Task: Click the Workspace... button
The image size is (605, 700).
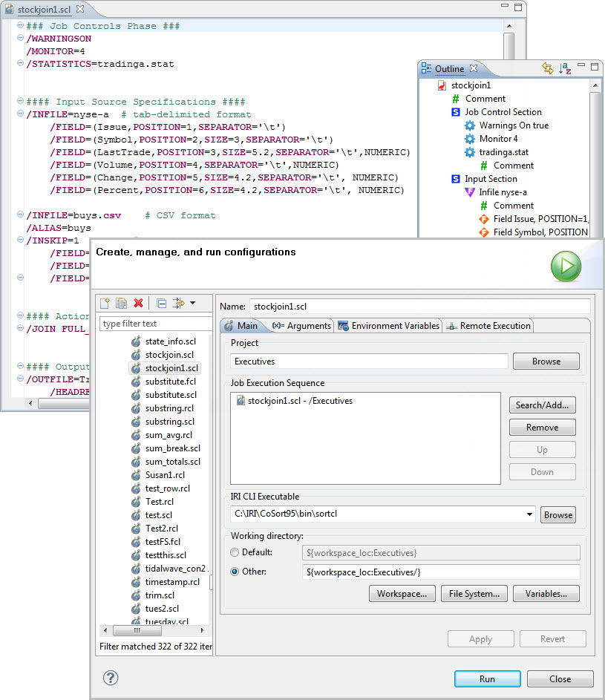Action: coord(402,594)
